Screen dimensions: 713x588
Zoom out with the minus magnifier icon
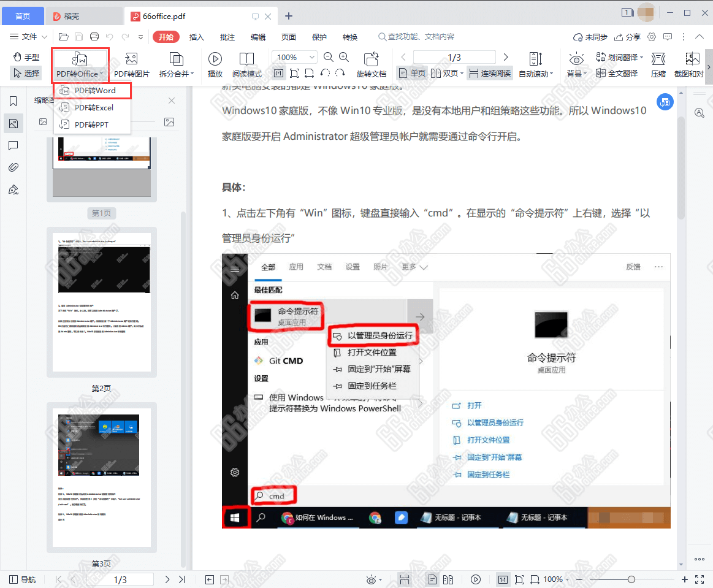click(329, 57)
